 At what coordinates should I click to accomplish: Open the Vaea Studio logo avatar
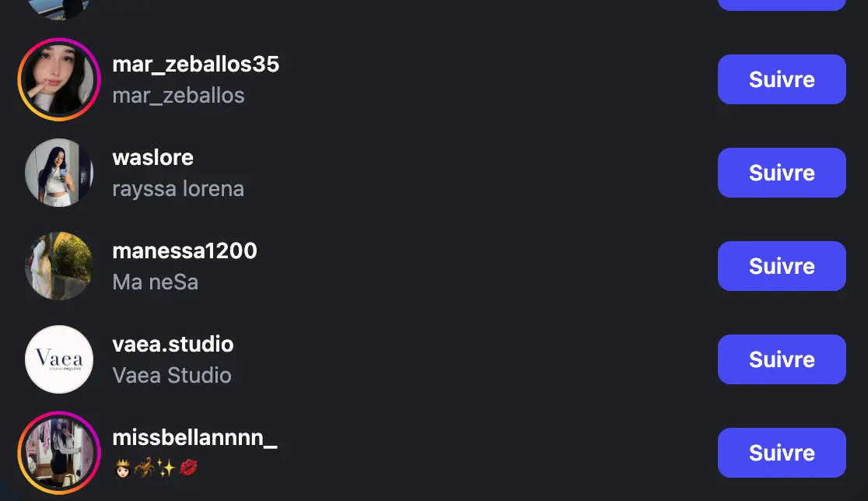(59, 359)
